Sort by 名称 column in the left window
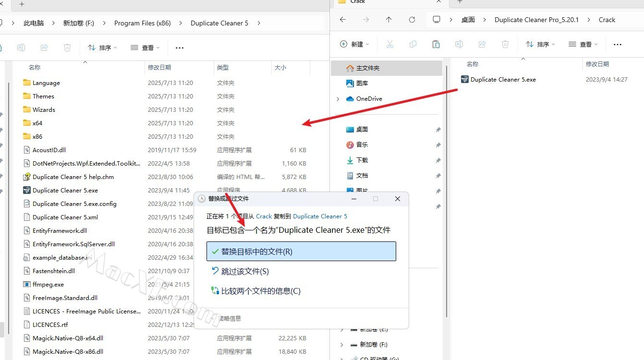The height and width of the screenshot is (360, 644). point(35,68)
